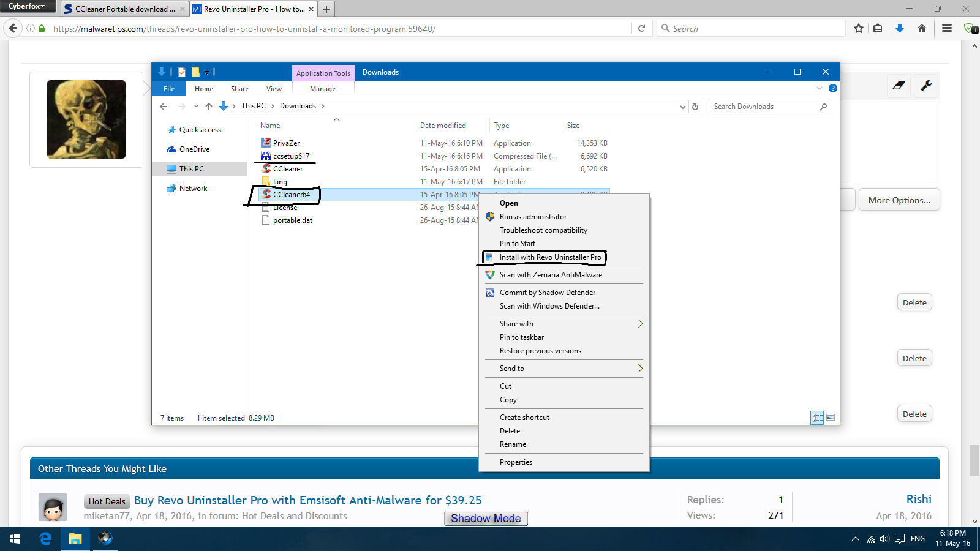Open the quick access toolbar dropdown in Explorer
This screenshot has height=551, width=980.
[x=207, y=72]
